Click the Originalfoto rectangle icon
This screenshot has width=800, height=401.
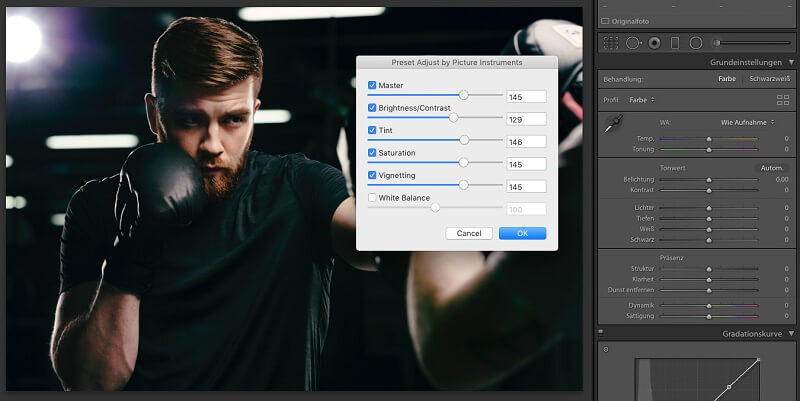605,21
